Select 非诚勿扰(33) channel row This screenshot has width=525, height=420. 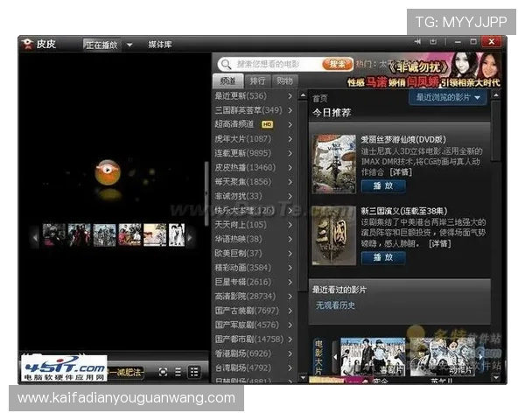pyautogui.click(x=254, y=196)
